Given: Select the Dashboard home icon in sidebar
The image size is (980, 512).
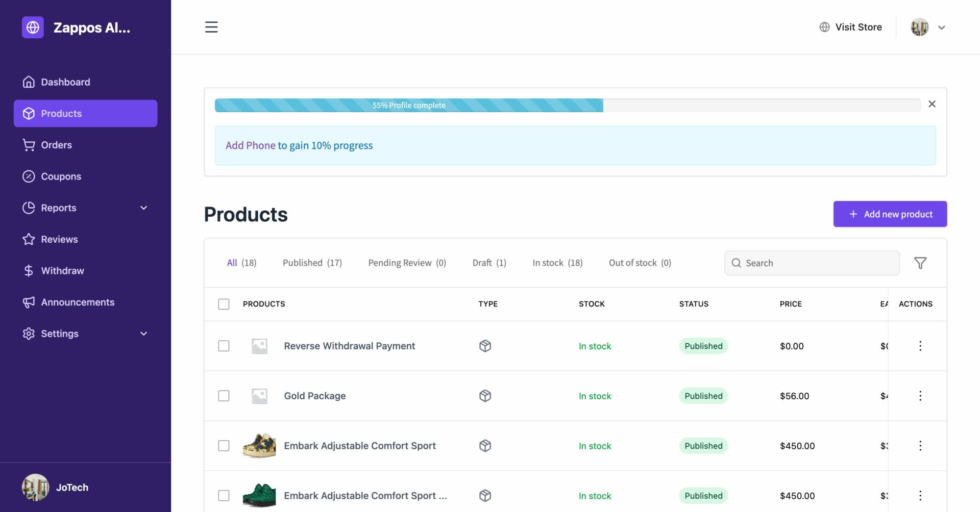Looking at the screenshot, I should [x=29, y=82].
